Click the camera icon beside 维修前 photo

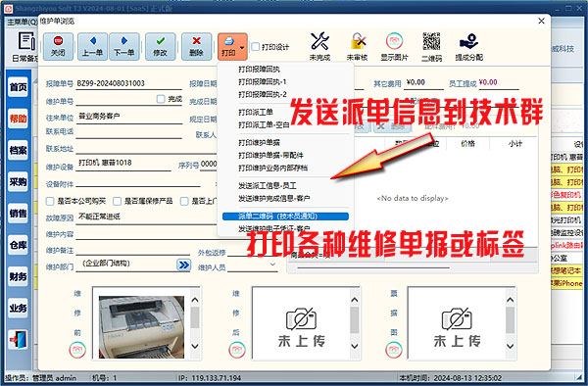pyautogui.click(x=77, y=350)
